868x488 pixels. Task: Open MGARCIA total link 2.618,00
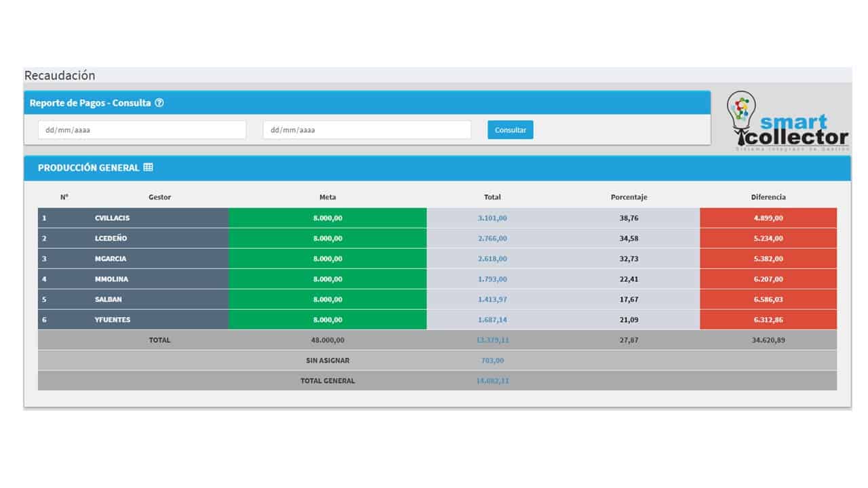point(492,259)
